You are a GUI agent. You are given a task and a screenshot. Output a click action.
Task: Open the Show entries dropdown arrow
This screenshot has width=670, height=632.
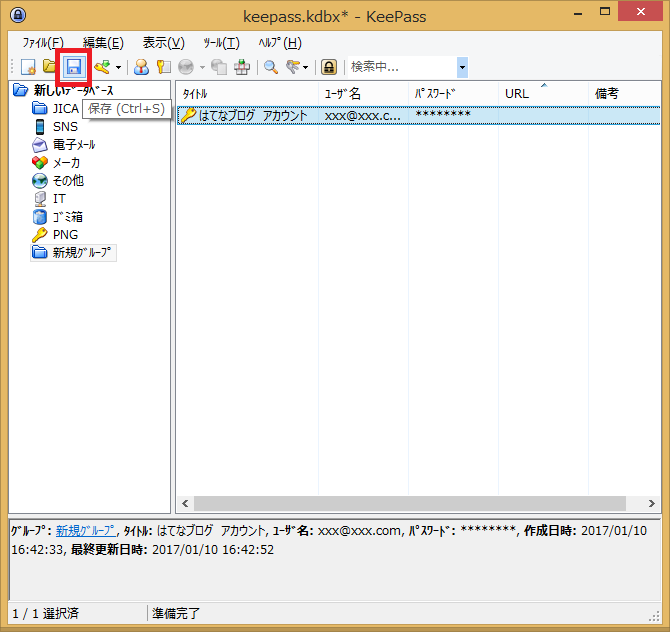(x=305, y=67)
